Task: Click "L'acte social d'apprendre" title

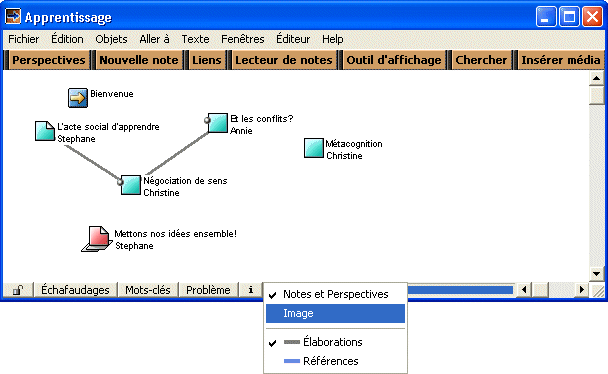Action: (108, 127)
